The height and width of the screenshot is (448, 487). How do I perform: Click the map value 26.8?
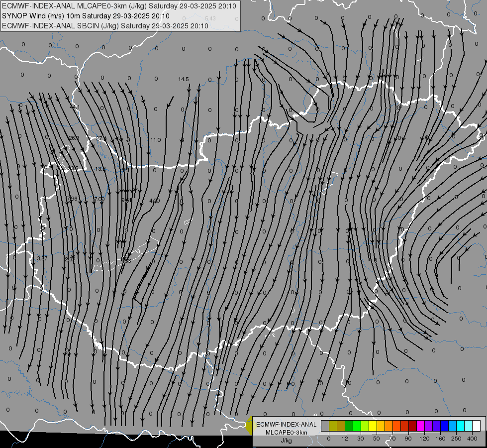click(74, 138)
